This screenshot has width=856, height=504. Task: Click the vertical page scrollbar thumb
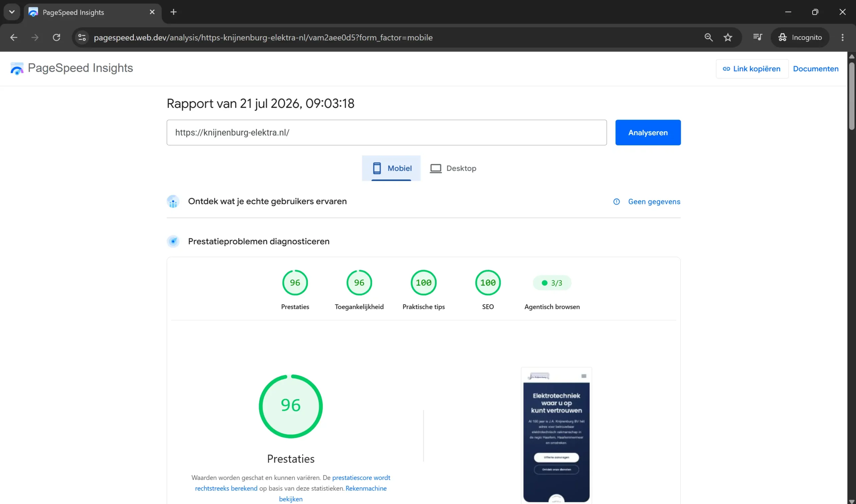pyautogui.click(x=852, y=96)
